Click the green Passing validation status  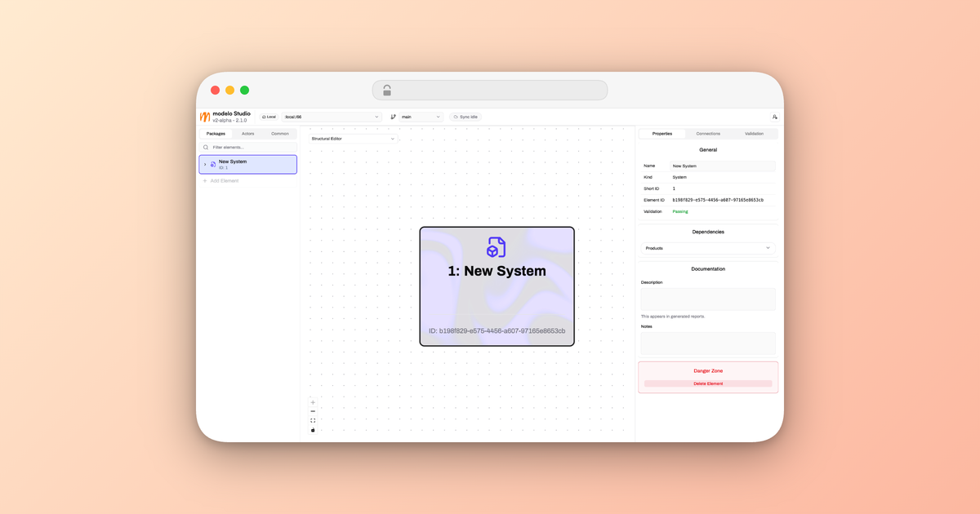680,211
